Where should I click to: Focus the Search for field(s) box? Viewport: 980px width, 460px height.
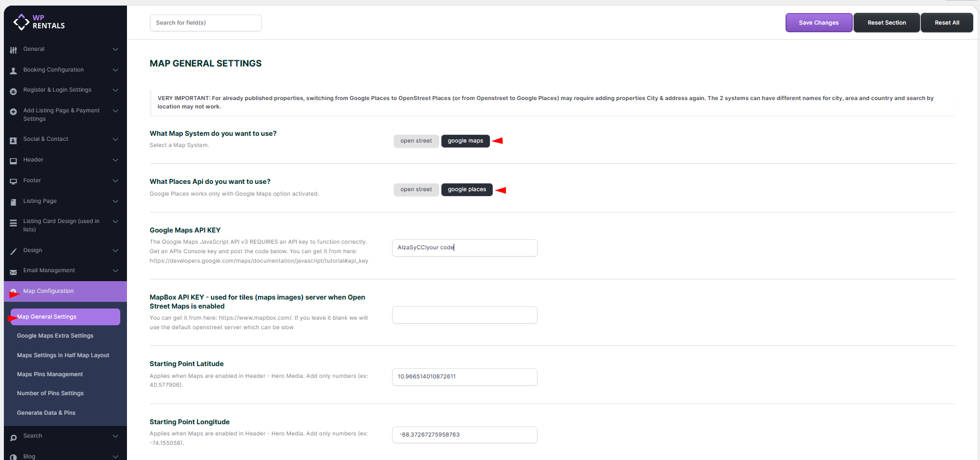pos(205,23)
